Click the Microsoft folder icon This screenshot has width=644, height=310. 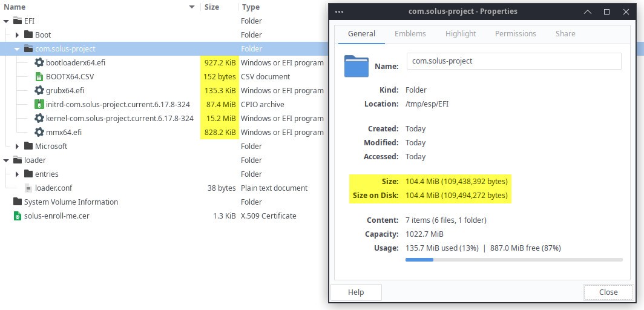pyautogui.click(x=28, y=146)
